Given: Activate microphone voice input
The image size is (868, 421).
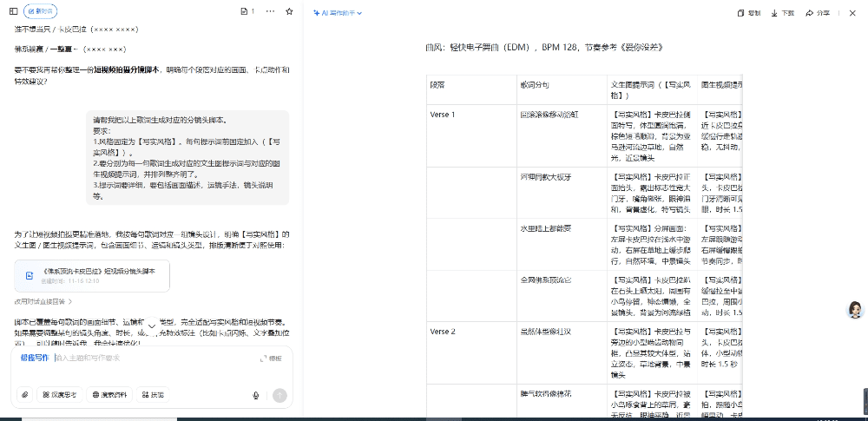Looking at the screenshot, I should click(255, 395).
